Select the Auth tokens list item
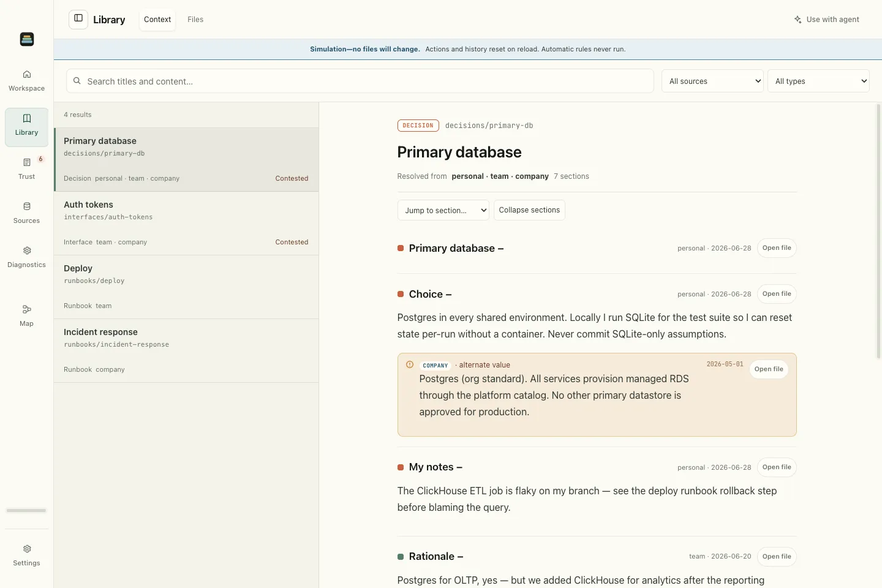Screen dimensions: 882x588 coord(186,224)
